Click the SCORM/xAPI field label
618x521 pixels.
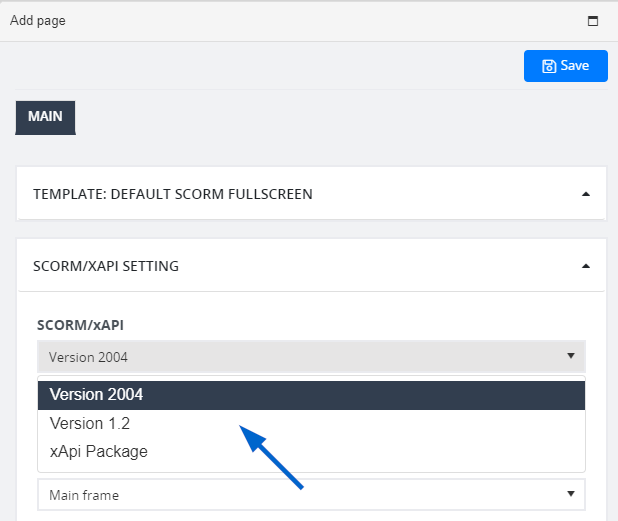tap(80, 325)
